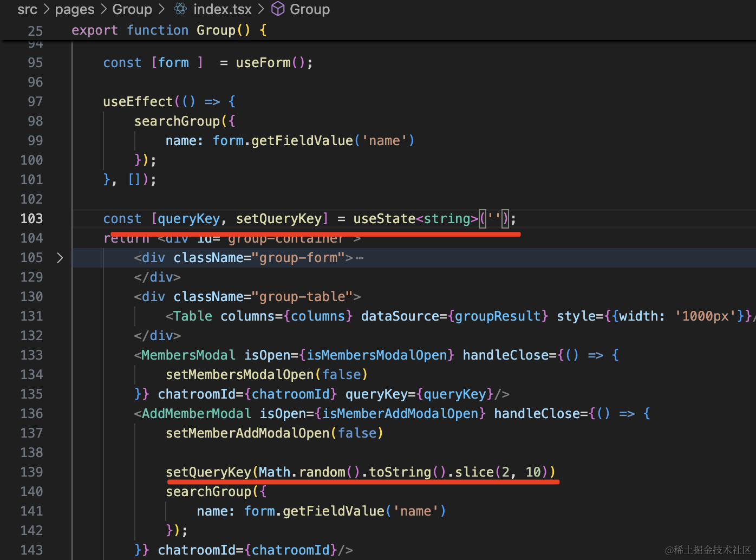Click the useForm call on line 95

pos(263,63)
